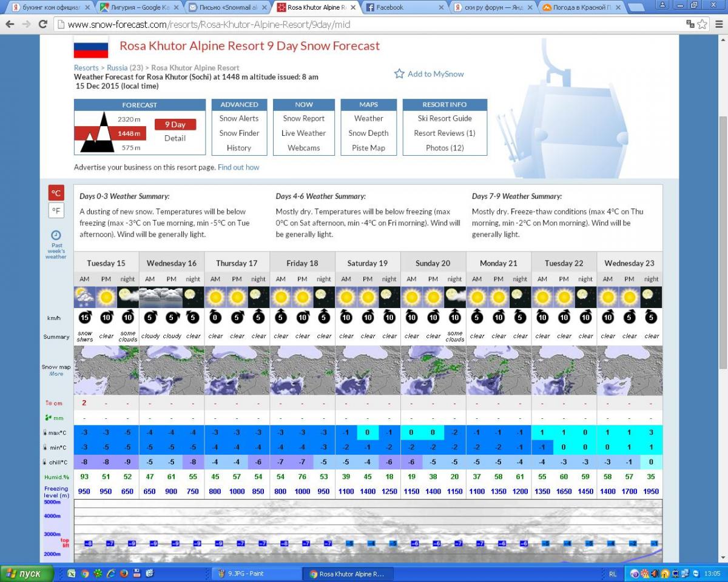
Task: Switch to the букинг ком tab
Action: click(50, 7)
